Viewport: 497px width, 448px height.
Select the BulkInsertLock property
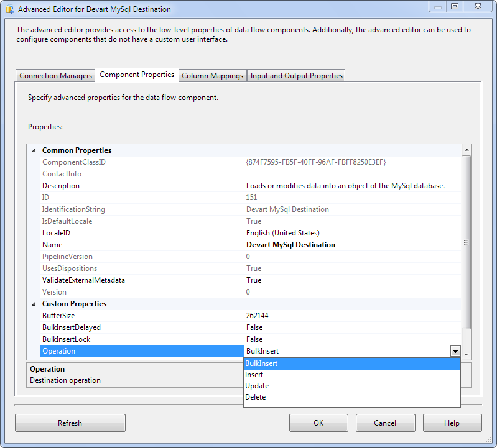(142, 339)
